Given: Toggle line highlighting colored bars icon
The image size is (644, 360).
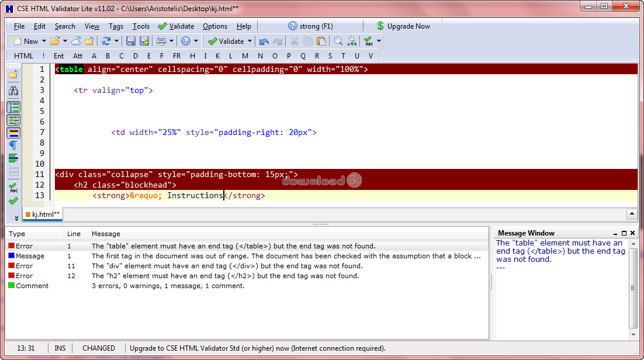Looking at the screenshot, I should tap(13, 133).
